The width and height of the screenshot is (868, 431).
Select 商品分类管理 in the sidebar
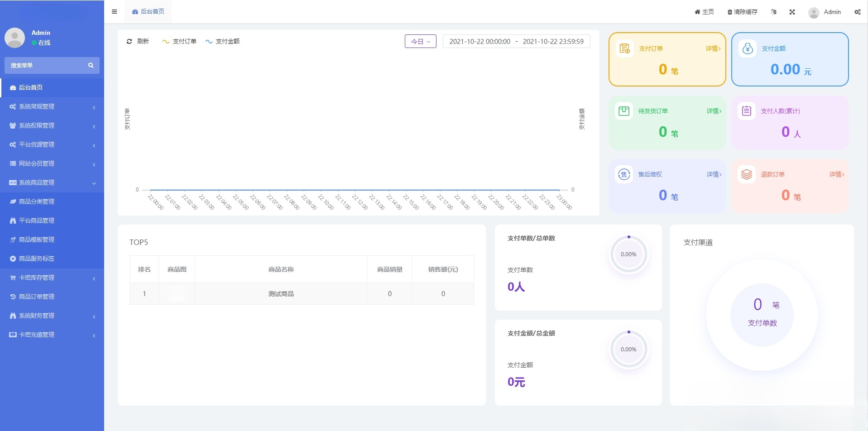click(38, 201)
